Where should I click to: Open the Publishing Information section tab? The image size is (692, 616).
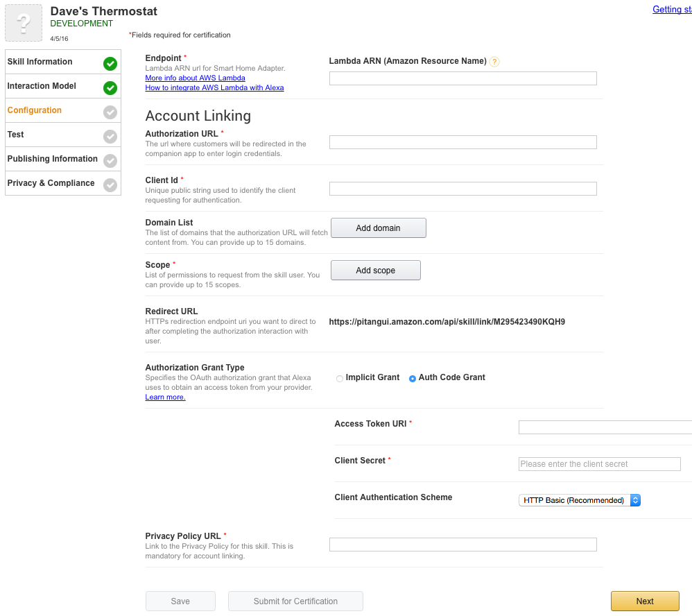[53, 159]
